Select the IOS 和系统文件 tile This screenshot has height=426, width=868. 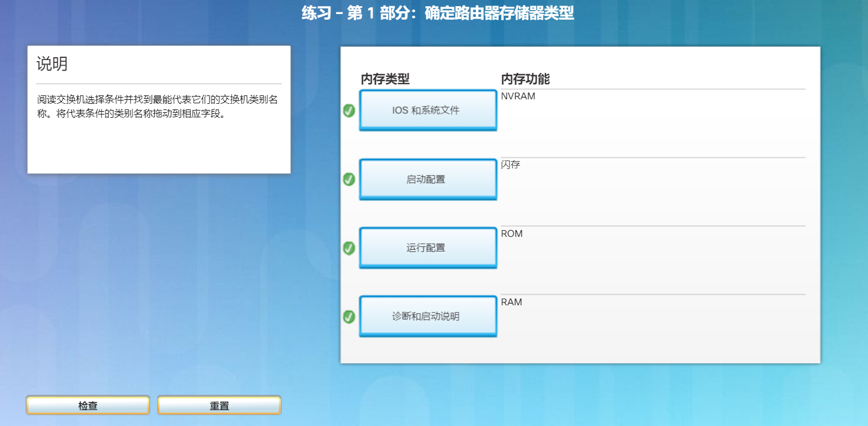(x=428, y=111)
